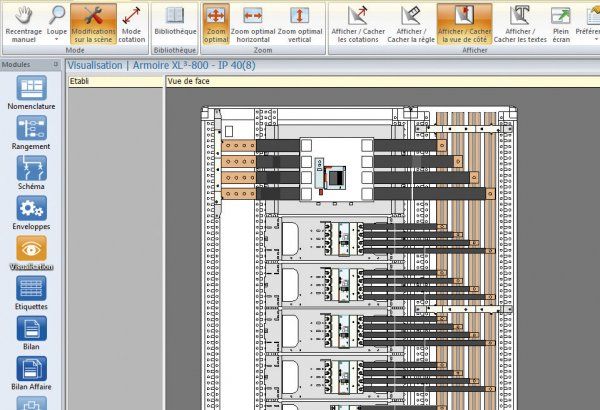Image resolution: width=600 pixels, height=410 pixels.
Task: Pin the Modules panel
Action: click(x=54, y=64)
